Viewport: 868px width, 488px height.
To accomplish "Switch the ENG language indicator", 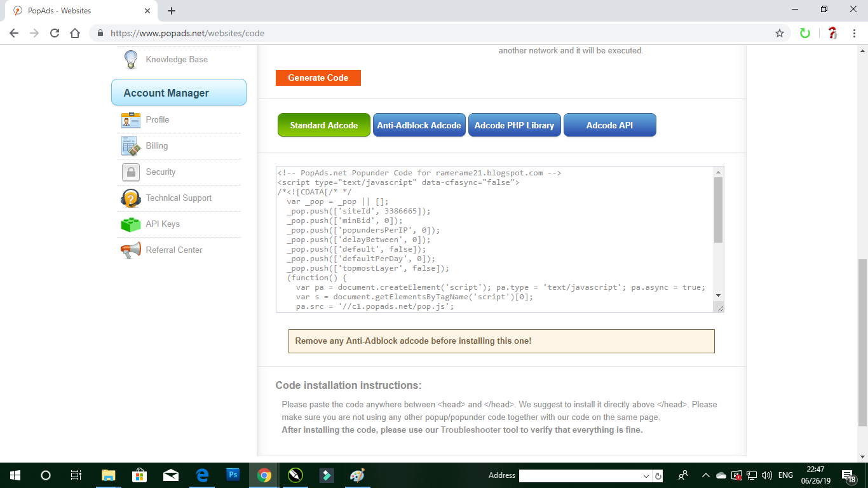I will 785,475.
